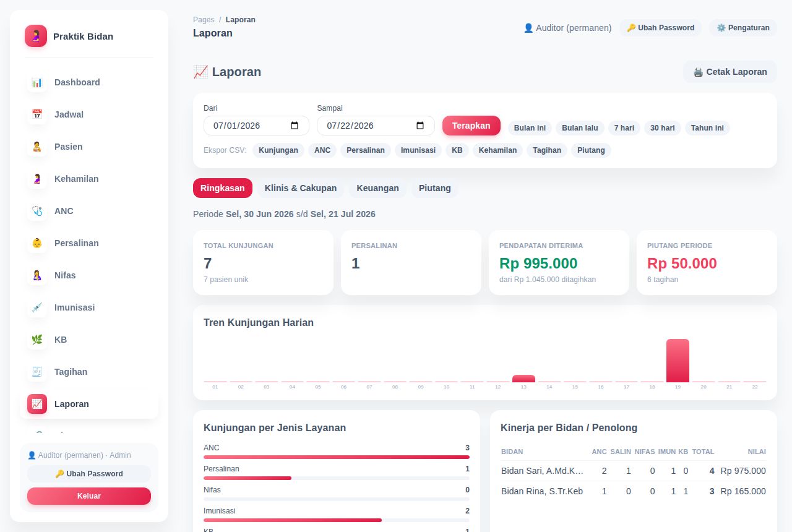
Task: Switch to Piutang tab
Action: click(x=435, y=188)
